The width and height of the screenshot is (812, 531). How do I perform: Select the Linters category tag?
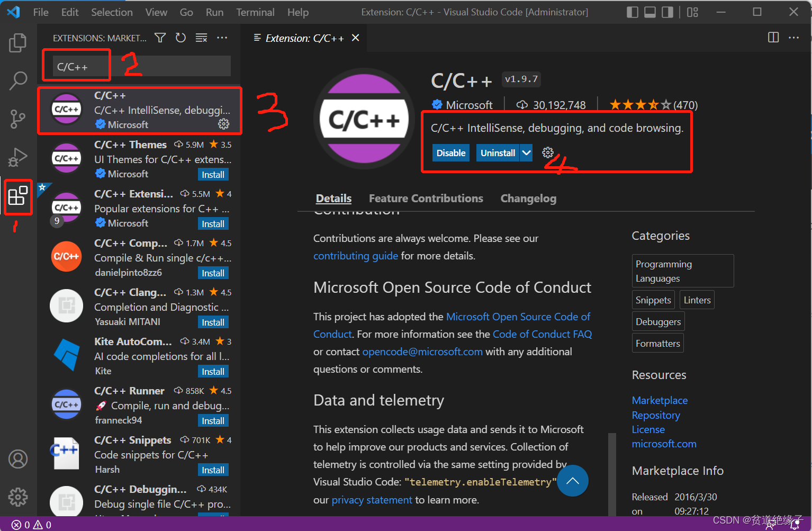coord(697,300)
